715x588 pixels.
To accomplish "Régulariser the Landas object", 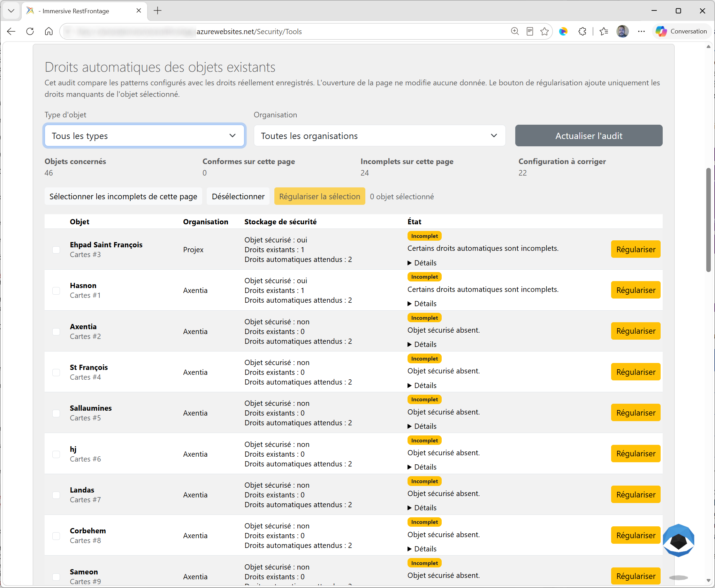I will point(636,495).
